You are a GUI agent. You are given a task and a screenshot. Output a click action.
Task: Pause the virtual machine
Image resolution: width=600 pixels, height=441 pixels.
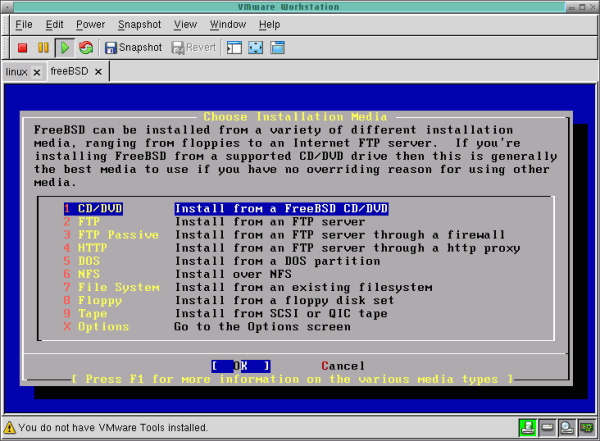tap(43, 48)
